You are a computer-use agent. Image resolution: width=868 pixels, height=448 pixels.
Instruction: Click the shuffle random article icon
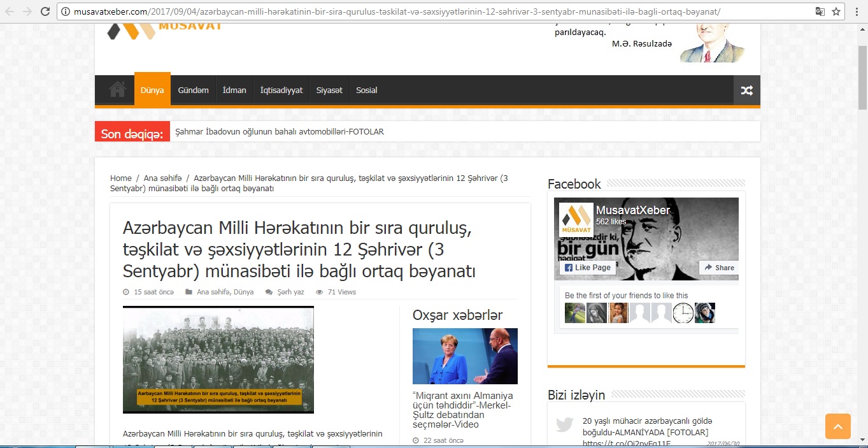pos(746,90)
